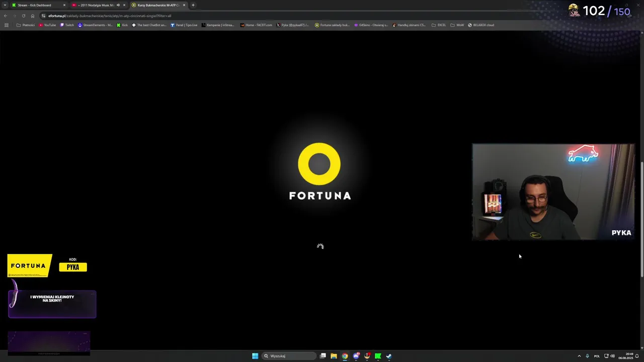Open the EXCEL bookmarks folder
This screenshot has height=362, width=644.
(x=439, y=25)
